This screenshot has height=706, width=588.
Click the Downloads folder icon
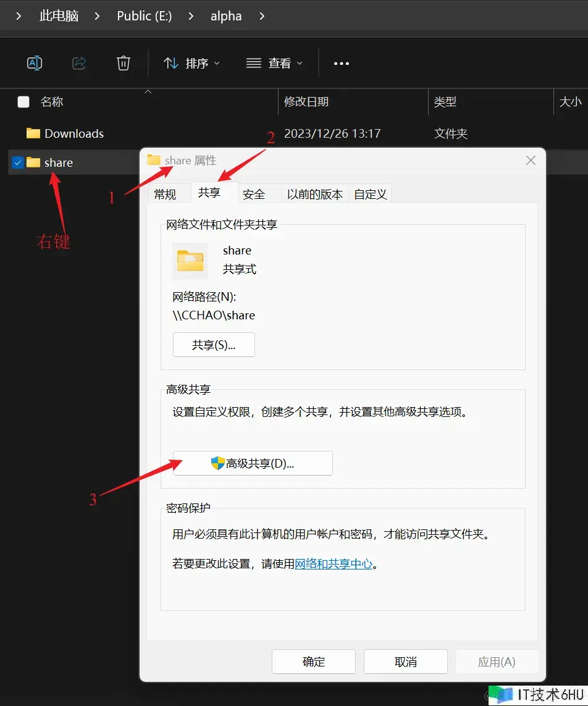[x=33, y=133]
